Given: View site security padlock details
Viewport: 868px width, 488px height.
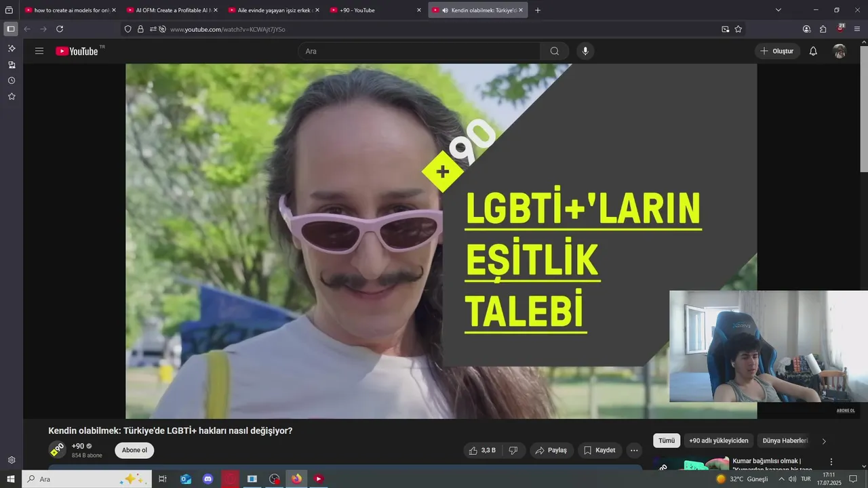Looking at the screenshot, I should pos(140,29).
